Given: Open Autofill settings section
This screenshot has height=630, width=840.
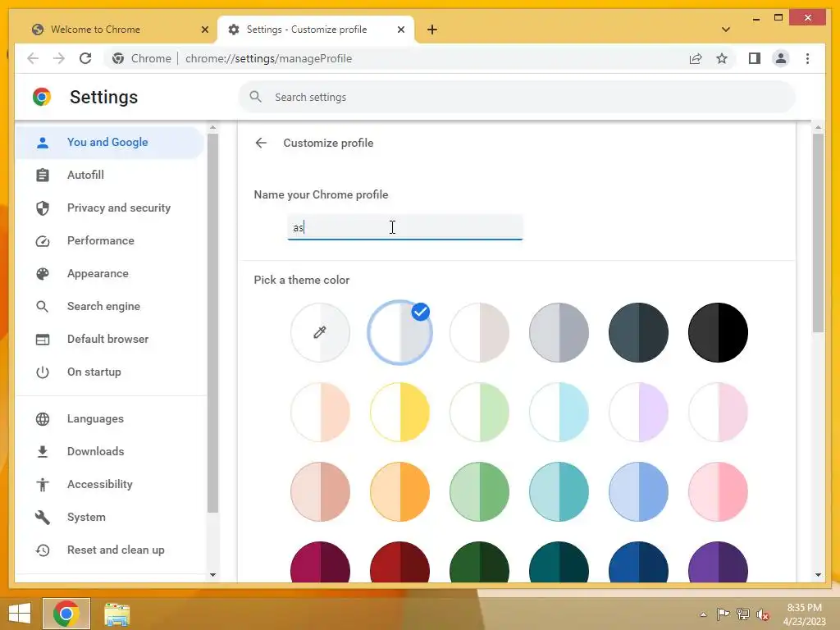Looking at the screenshot, I should [110, 176].
